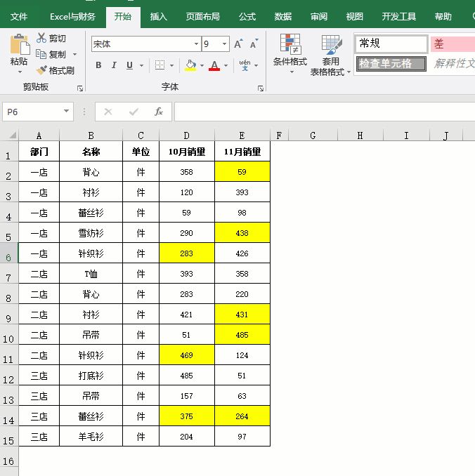This screenshot has width=475, height=476.
Task: Open fill color dropdown arrow
Action: (202, 65)
